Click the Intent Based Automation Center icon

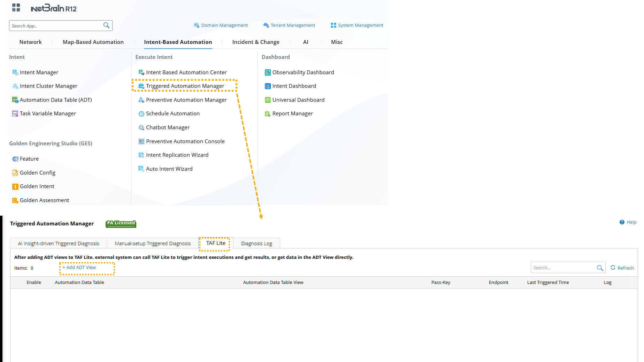pyautogui.click(x=141, y=72)
